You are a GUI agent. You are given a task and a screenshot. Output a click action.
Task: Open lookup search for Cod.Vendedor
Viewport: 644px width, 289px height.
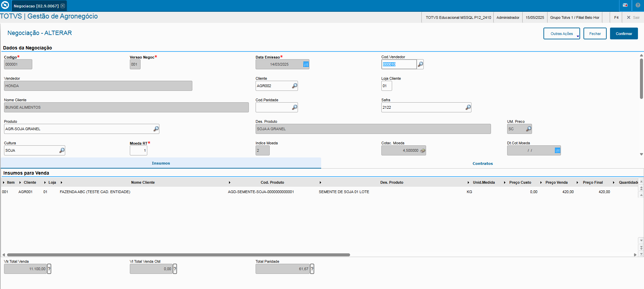point(420,64)
